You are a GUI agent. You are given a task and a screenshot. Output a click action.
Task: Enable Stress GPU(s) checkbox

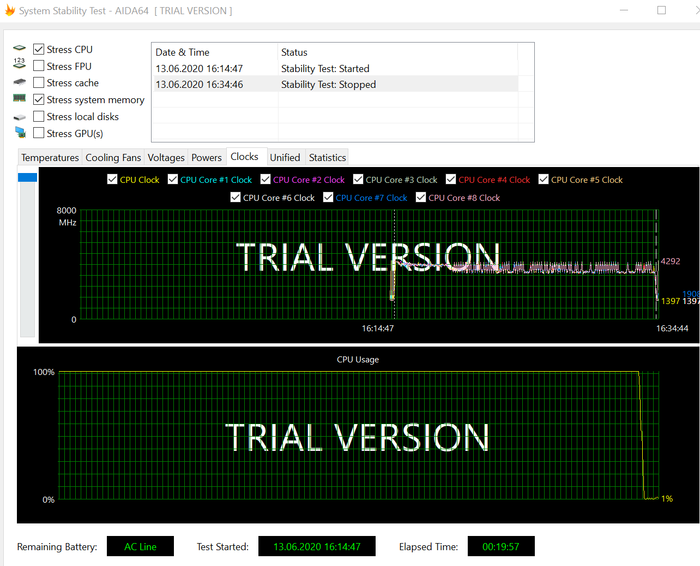point(39,133)
